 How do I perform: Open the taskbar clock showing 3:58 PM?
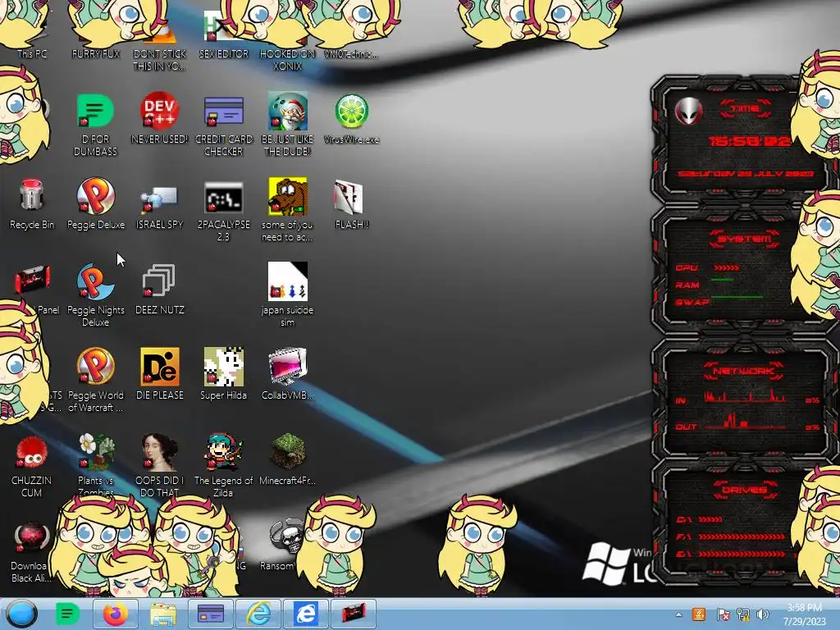[804, 614]
